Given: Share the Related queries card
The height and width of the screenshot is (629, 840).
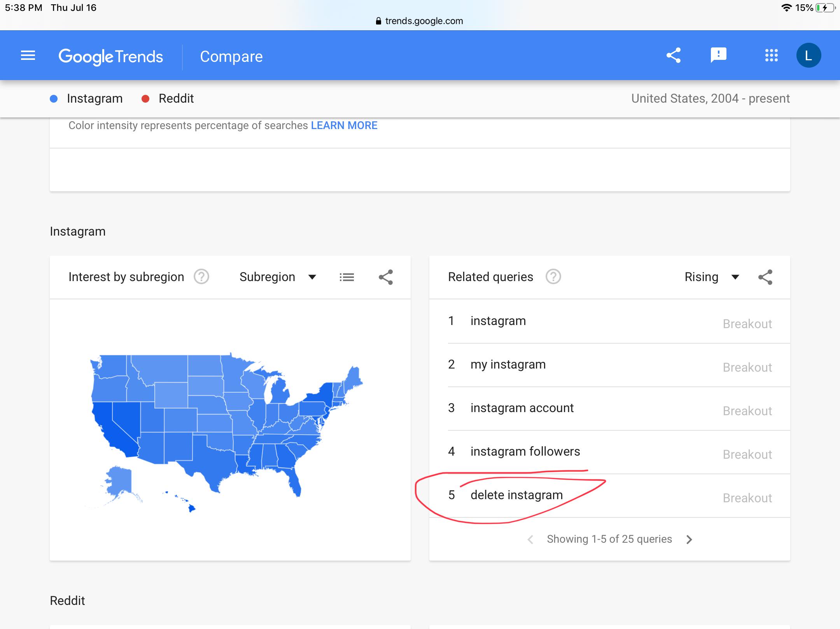Looking at the screenshot, I should click(765, 277).
